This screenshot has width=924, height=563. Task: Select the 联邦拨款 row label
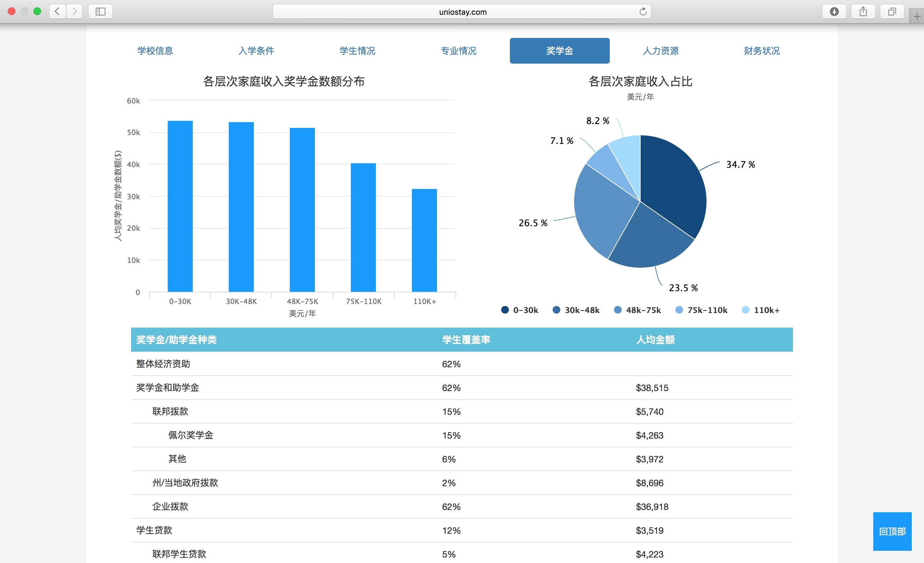pyautogui.click(x=170, y=411)
